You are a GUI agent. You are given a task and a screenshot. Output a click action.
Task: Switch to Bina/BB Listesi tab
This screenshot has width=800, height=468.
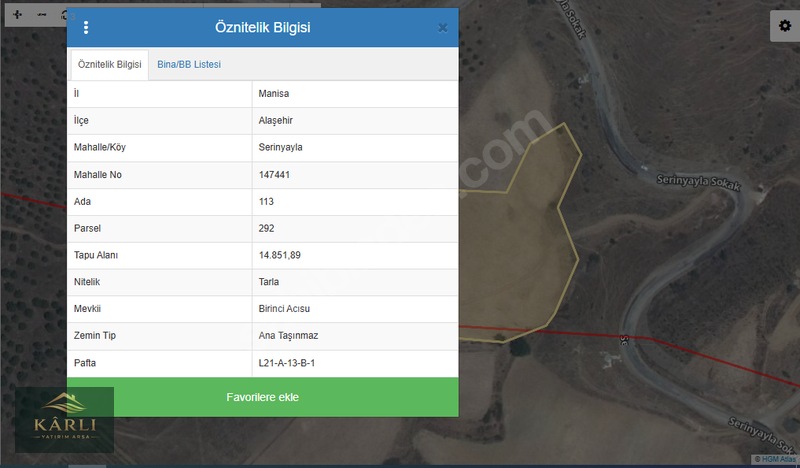pos(189,65)
